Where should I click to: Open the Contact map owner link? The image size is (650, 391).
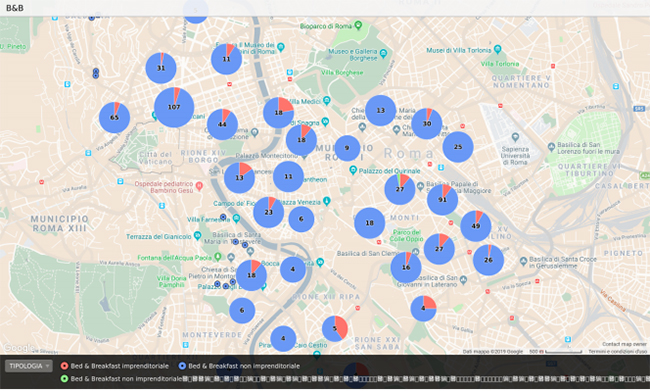(624, 344)
